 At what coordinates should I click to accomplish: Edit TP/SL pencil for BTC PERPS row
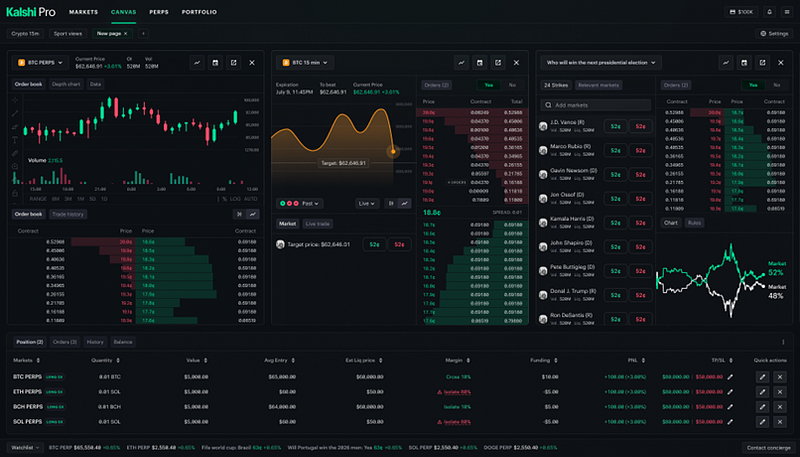point(730,377)
